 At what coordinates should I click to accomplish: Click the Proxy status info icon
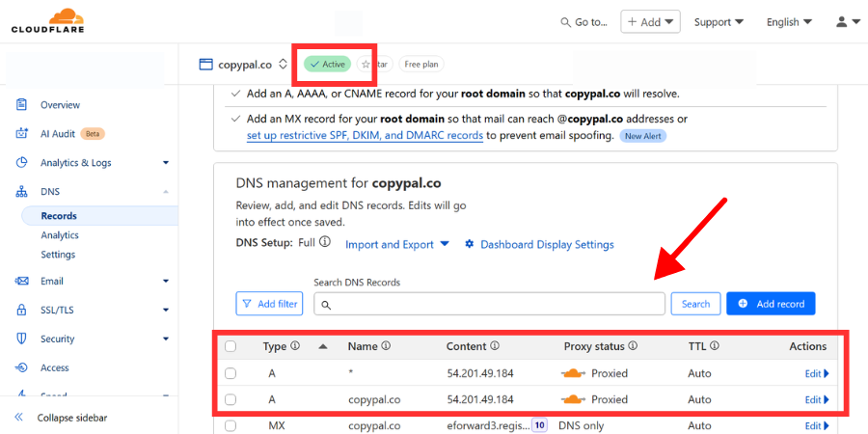tap(633, 345)
